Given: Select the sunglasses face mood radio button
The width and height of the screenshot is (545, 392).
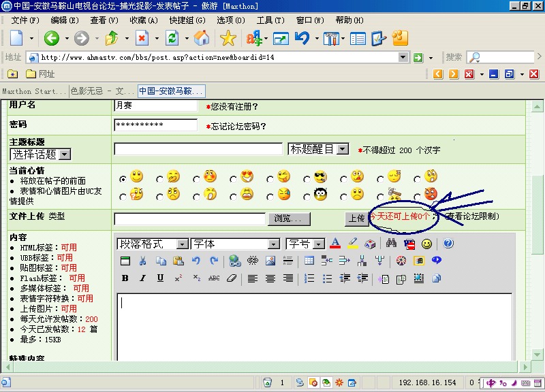Looking at the screenshot, I should [x=307, y=179].
